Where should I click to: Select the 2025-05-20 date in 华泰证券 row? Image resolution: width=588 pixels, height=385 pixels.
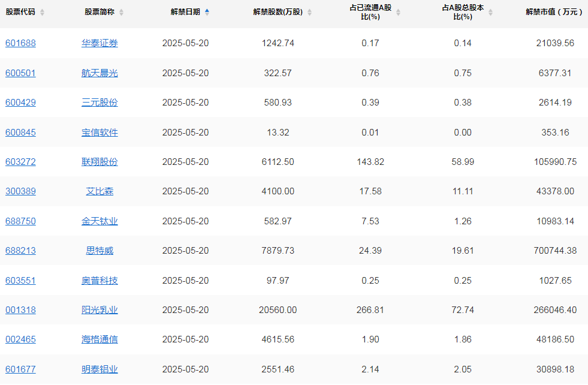pos(185,43)
